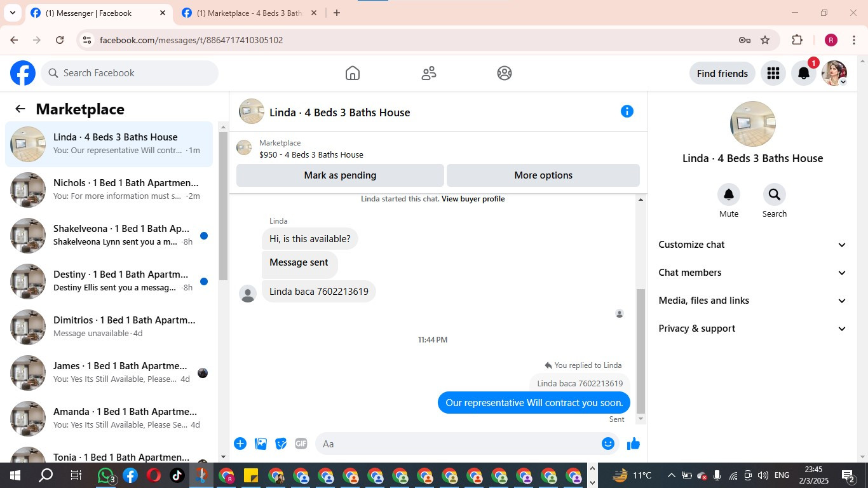The width and height of the screenshot is (868, 488).
Task: Open the Nichols conversation
Action: click(x=109, y=190)
